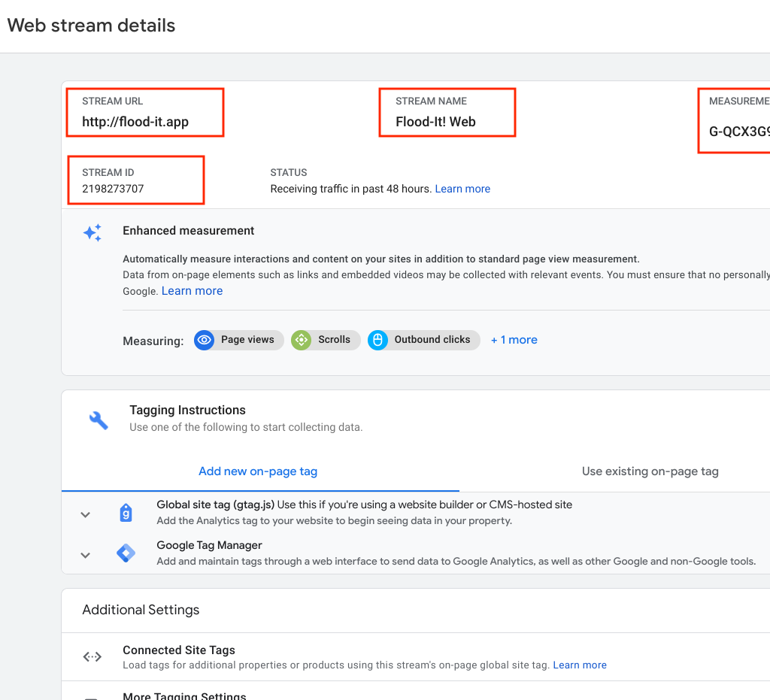Click the Outbound clicks mouse icon
Screen dimensions: 770x700
point(377,340)
